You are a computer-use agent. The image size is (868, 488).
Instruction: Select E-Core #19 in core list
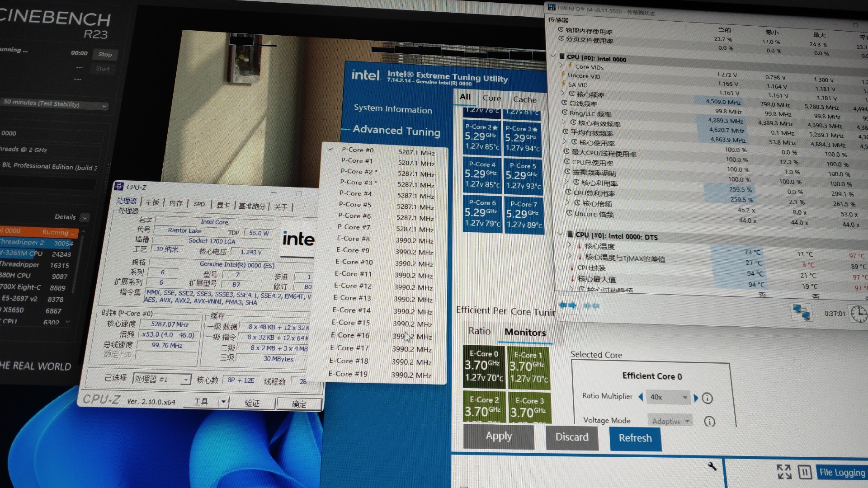click(x=380, y=375)
